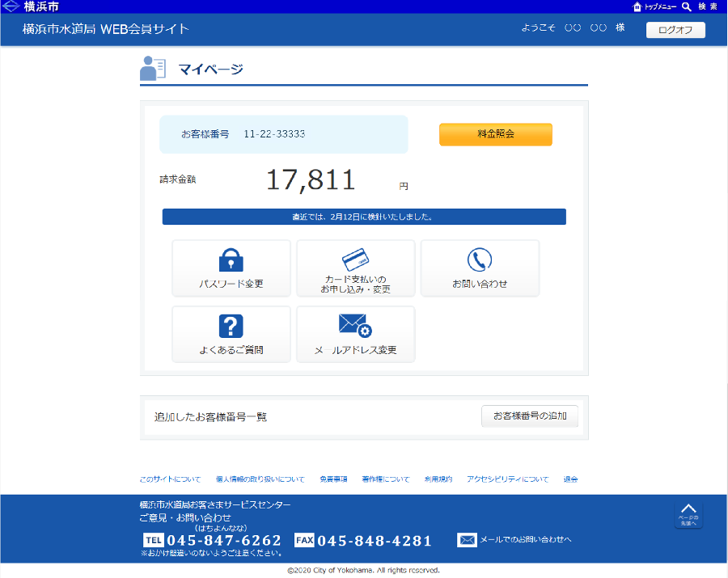This screenshot has width=728, height=578.
Task: Visit the アクセシビリティについて link
Action: click(507, 479)
